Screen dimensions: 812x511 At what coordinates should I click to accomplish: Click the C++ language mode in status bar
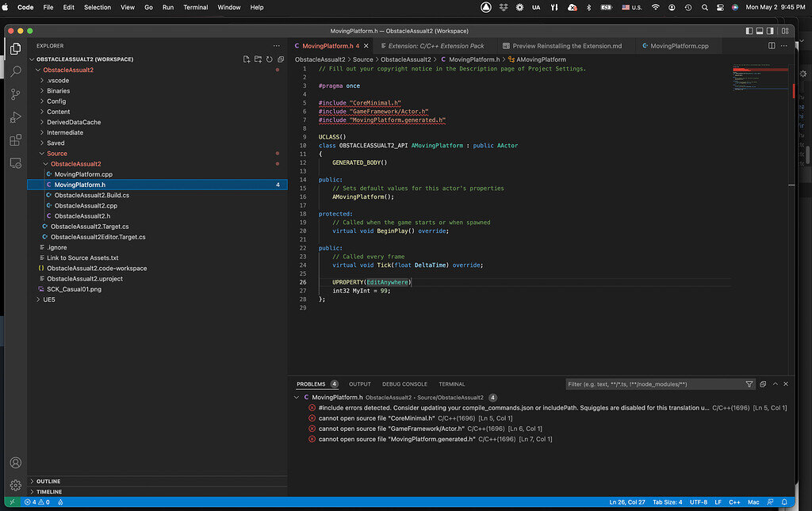pos(734,502)
